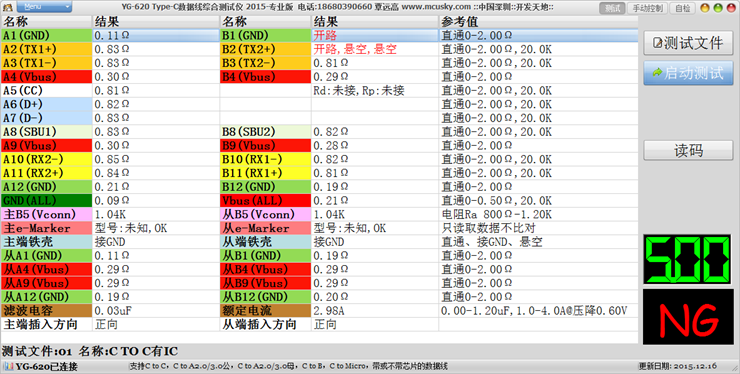Click the yellow minimize orb

pos(705,8)
